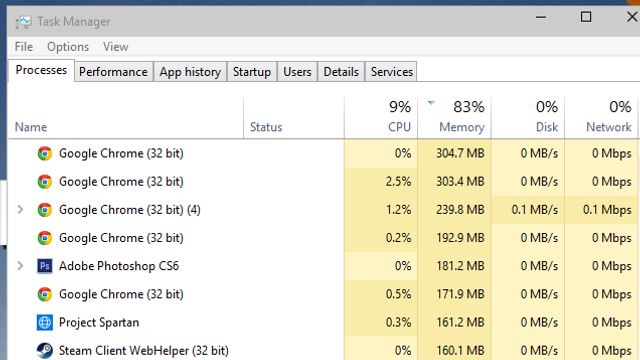Click the 239.8 MB memory value

[x=460, y=210]
